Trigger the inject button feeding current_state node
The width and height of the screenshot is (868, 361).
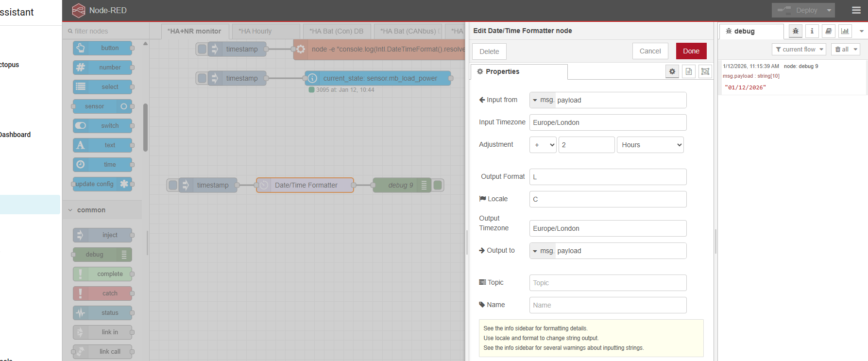coord(202,78)
